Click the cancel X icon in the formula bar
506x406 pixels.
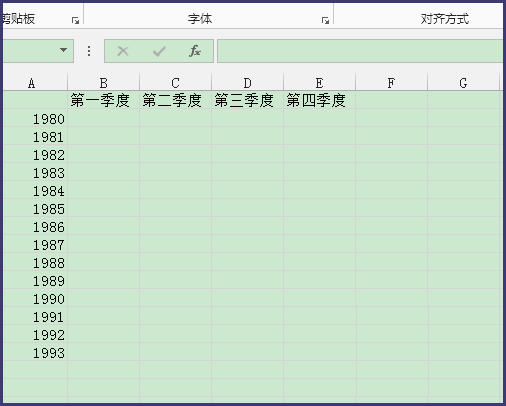(123, 51)
